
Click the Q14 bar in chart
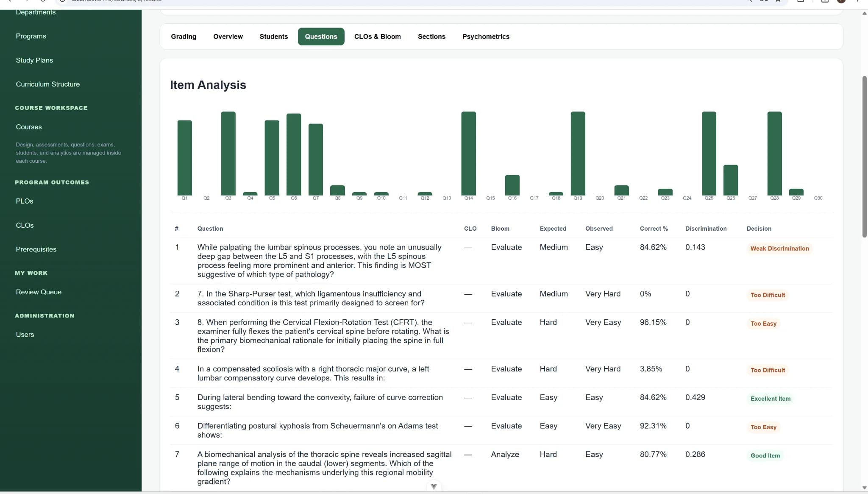(468, 154)
